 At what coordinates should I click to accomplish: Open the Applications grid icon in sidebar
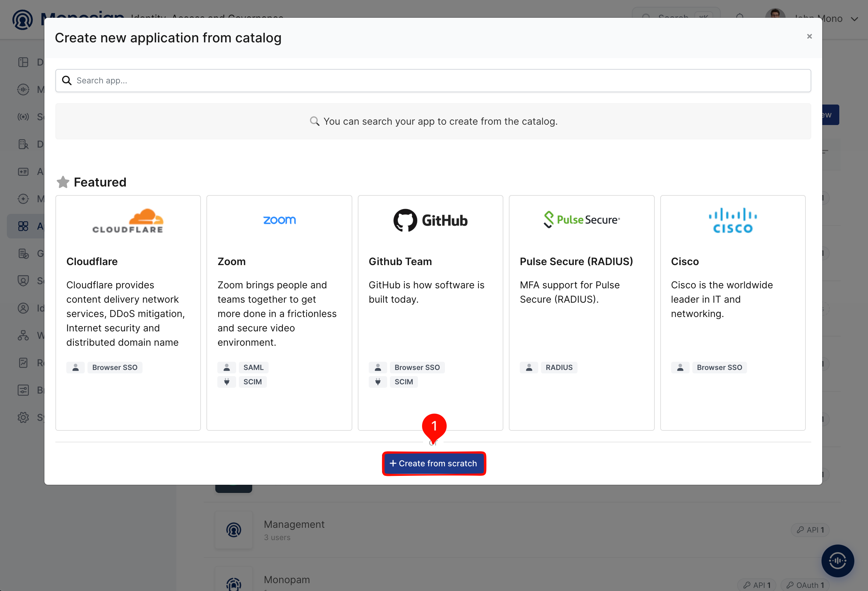[23, 226]
